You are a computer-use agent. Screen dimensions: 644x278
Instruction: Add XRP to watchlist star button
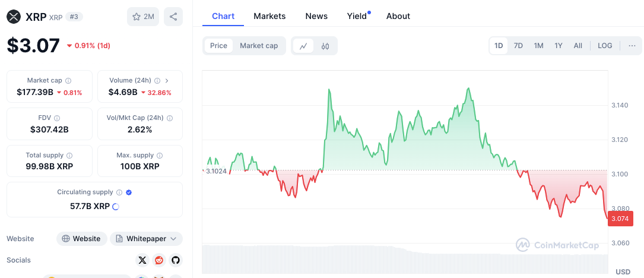click(143, 17)
